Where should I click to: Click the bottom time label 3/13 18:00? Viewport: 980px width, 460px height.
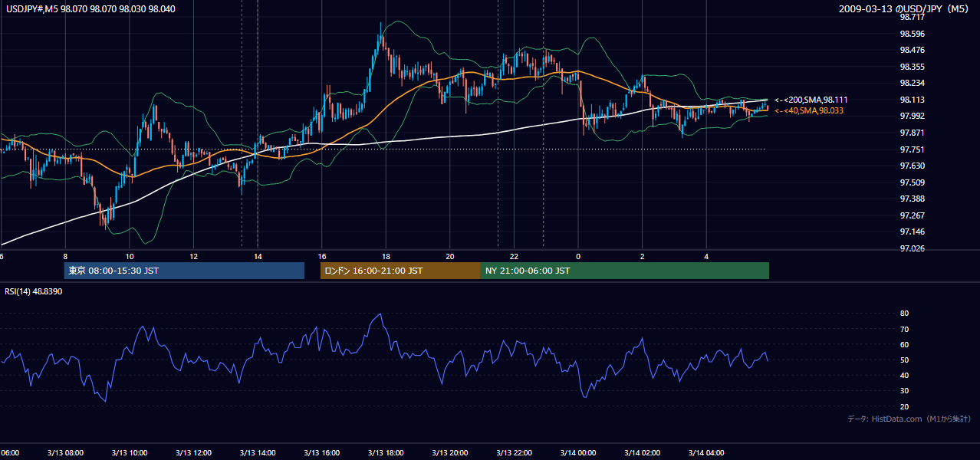386,453
